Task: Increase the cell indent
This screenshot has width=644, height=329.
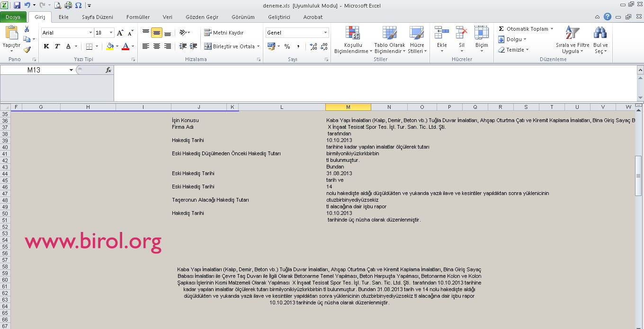Action: coord(193,46)
